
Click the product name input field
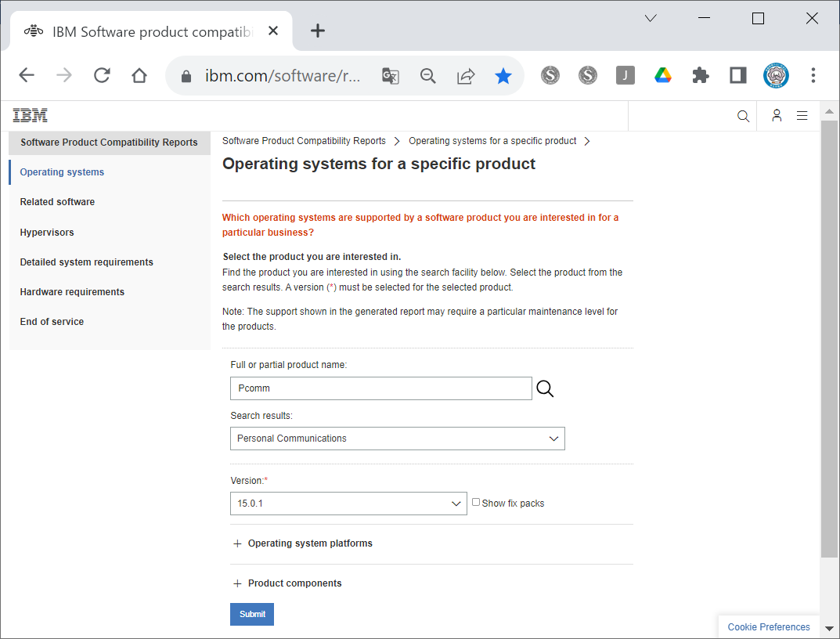(x=381, y=388)
